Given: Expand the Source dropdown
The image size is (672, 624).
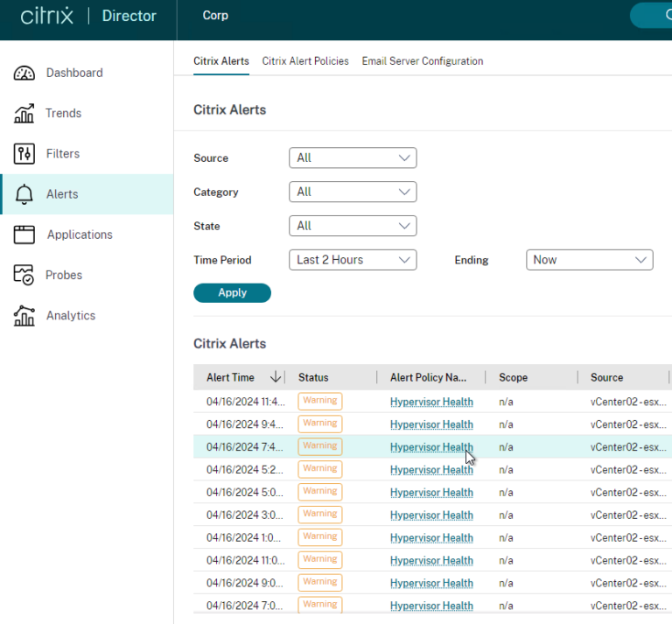Looking at the screenshot, I should click(x=353, y=158).
